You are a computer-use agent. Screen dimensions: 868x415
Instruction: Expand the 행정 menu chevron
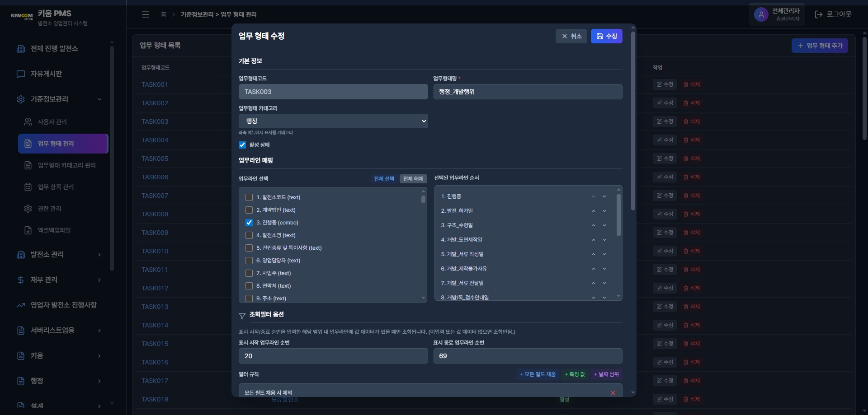(99, 381)
